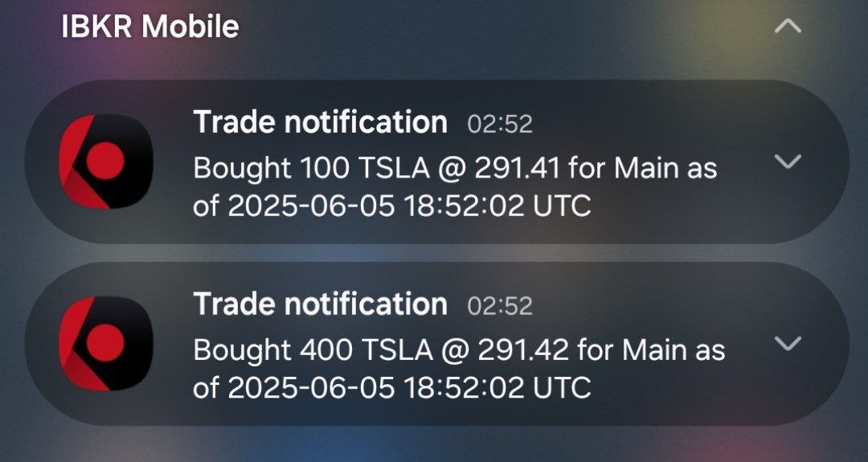This screenshot has width=868, height=462.
Task: Tap the 18:52:02 UTC date line in the second notification
Action: coord(392,388)
